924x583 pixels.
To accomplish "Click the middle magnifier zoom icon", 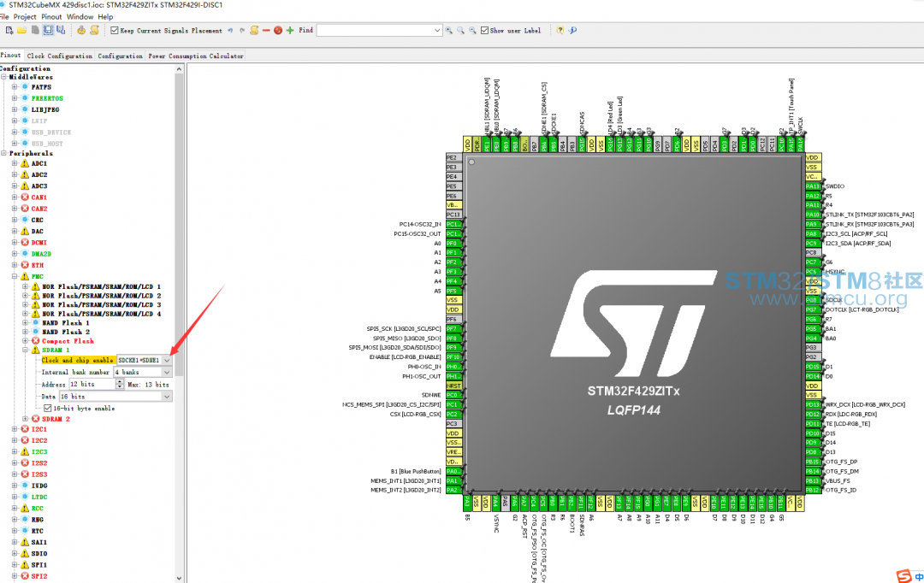I will (461, 30).
